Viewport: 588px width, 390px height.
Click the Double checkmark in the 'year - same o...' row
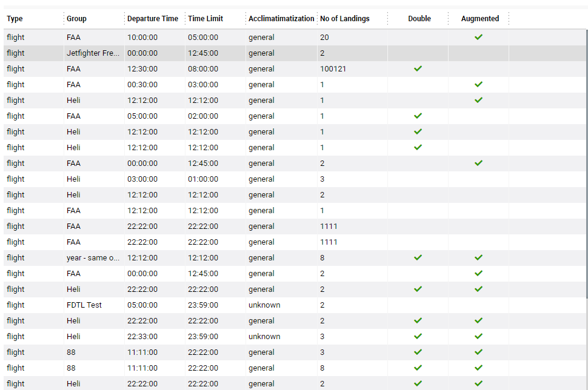[x=418, y=257]
